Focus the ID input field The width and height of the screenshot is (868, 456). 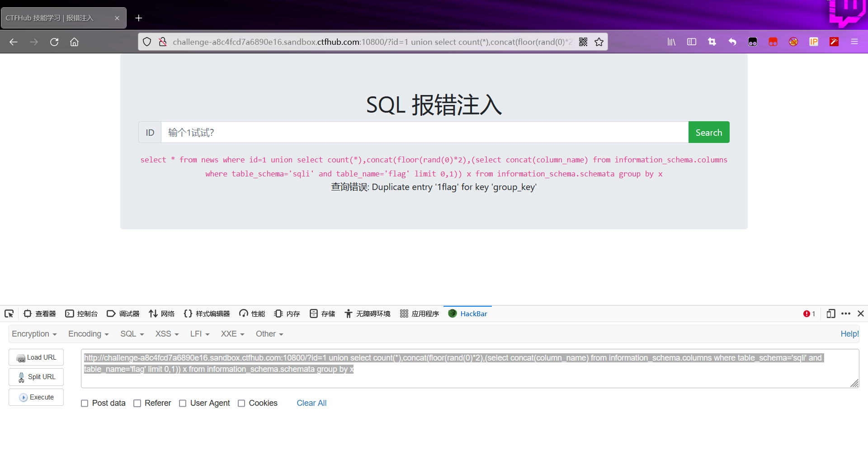pos(425,132)
